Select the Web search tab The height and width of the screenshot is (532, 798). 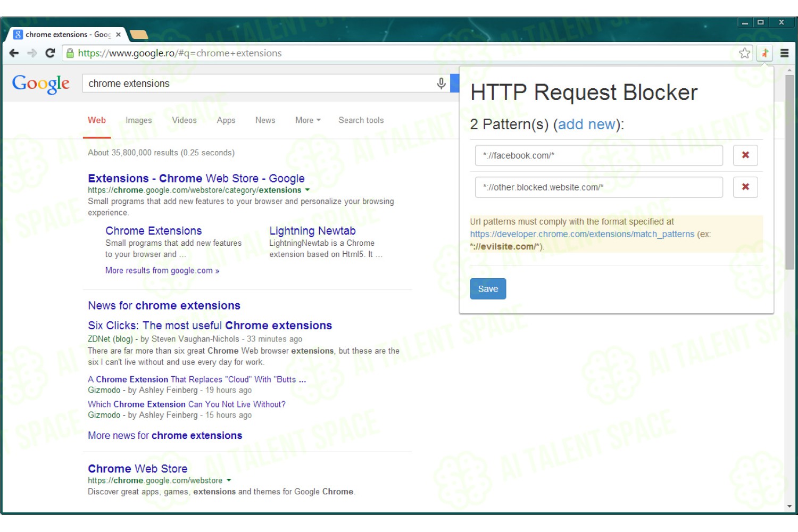(x=97, y=120)
